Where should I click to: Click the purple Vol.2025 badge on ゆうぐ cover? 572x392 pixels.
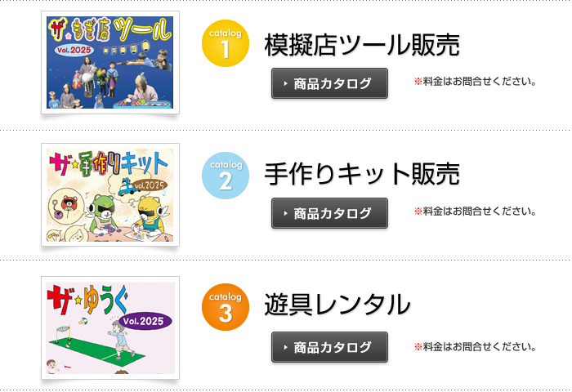pyautogui.click(x=145, y=321)
